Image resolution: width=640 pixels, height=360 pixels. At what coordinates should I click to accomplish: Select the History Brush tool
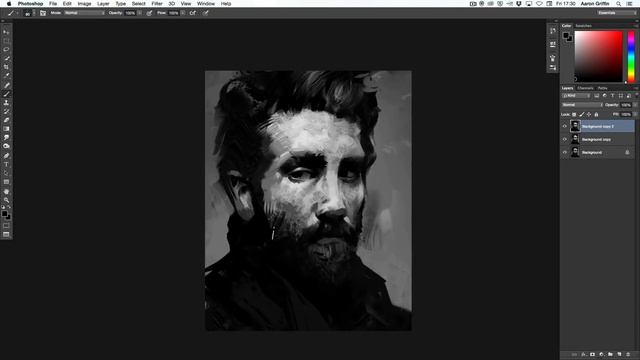[6, 111]
